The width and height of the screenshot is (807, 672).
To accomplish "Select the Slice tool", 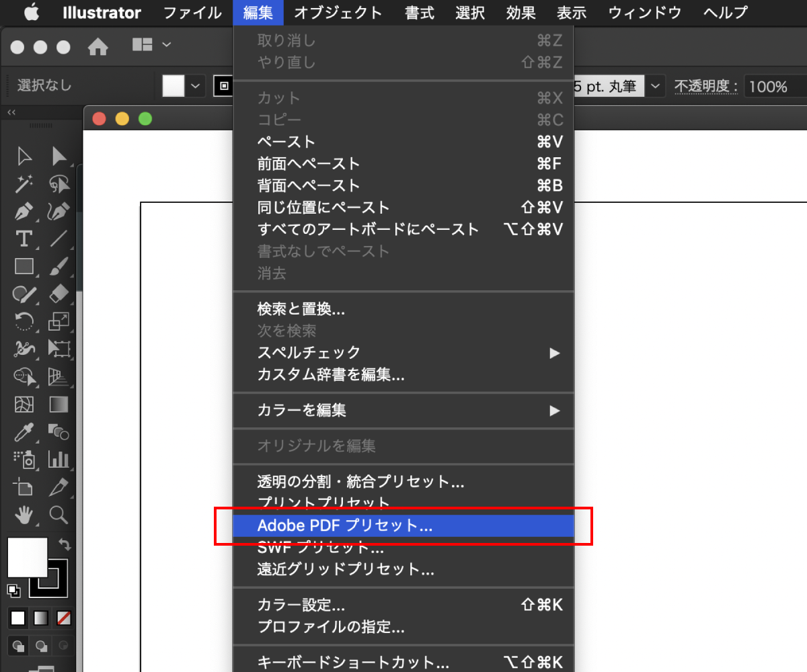I will point(59,487).
